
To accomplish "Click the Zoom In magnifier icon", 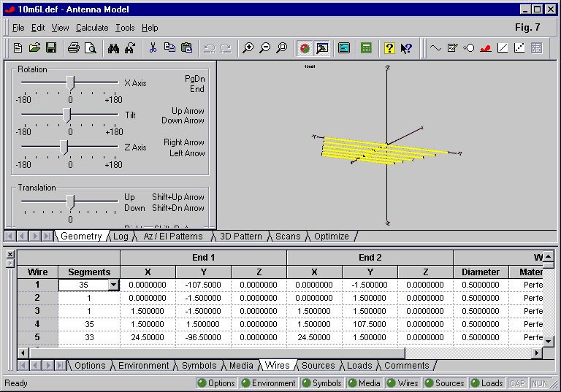I will (248, 48).
